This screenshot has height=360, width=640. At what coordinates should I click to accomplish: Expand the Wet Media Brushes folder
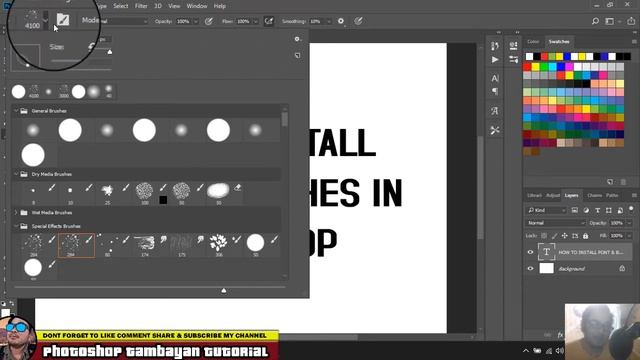tap(16, 213)
